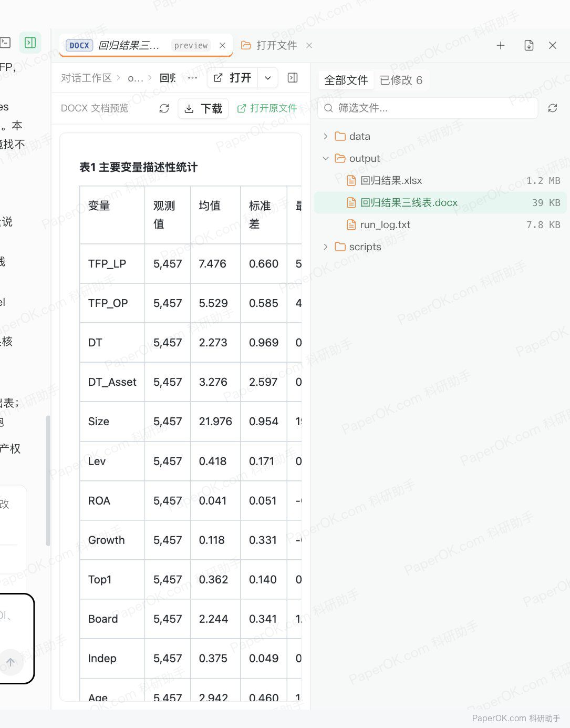The height and width of the screenshot is (728, 570).
Task: Refresh the file list
Action: pos(553,108)
